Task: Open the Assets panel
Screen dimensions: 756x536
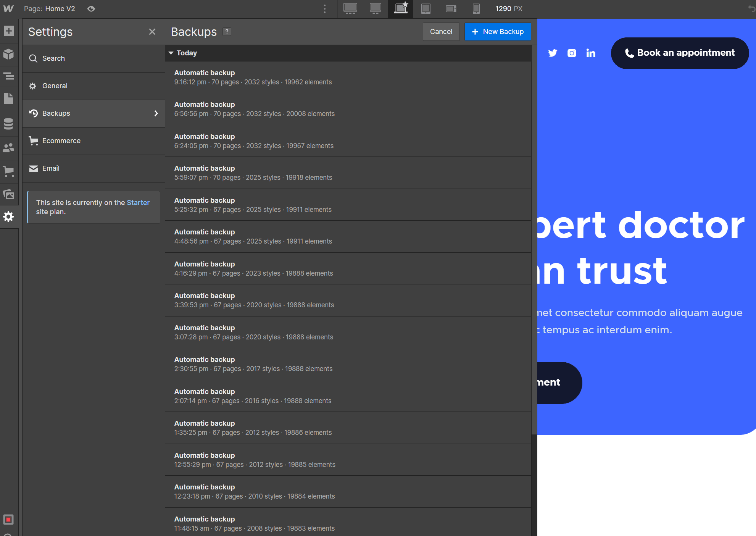Action: click(8, 194)
